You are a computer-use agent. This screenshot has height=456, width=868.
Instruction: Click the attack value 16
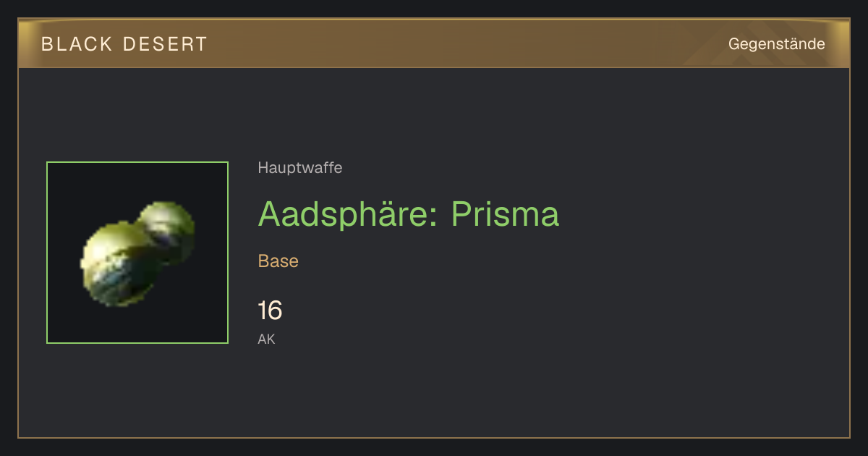(x=270, y=311)
